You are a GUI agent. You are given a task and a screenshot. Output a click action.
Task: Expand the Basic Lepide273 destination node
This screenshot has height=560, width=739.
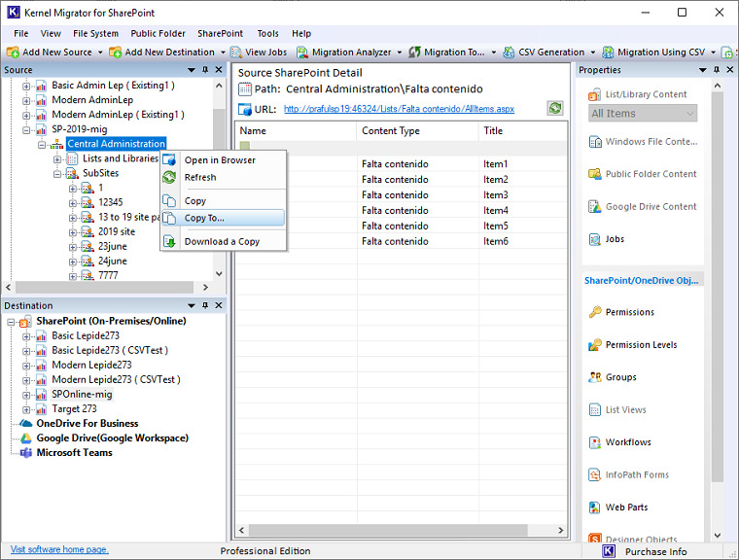coord(26,336)
